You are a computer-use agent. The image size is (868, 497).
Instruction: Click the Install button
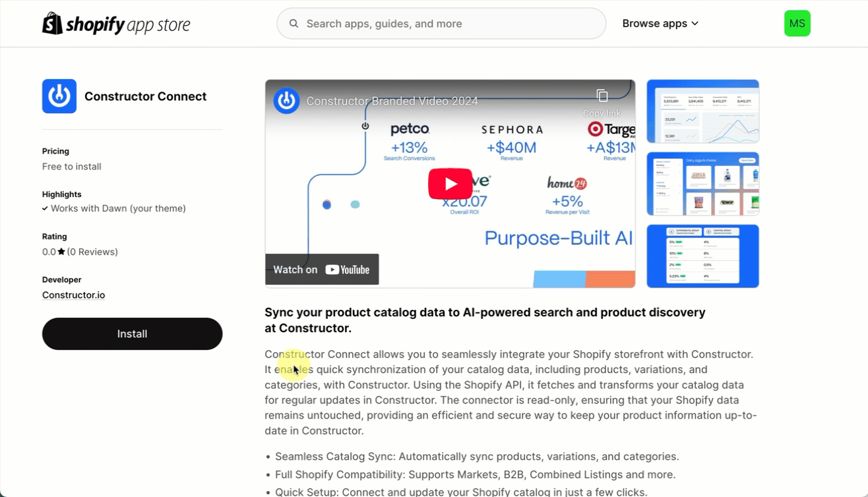132,334
